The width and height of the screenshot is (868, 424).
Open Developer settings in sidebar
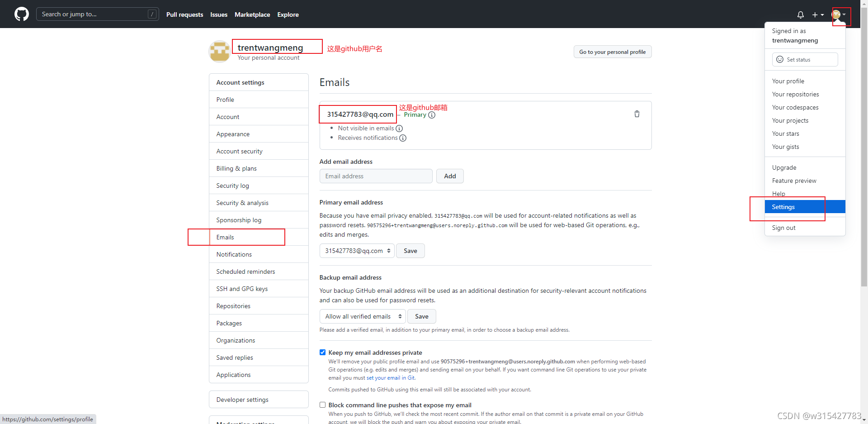coord(259,400)
